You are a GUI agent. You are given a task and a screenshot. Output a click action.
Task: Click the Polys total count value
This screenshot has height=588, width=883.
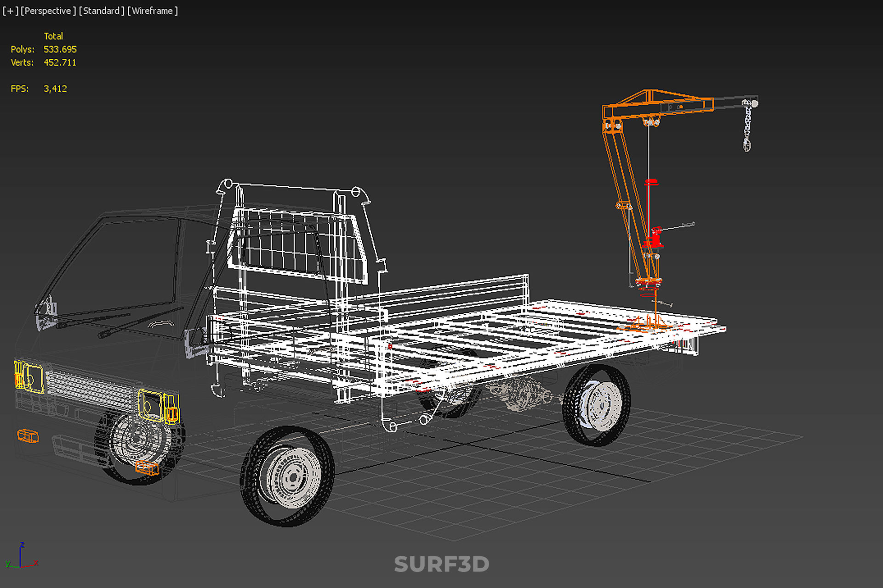coord(60,49)
